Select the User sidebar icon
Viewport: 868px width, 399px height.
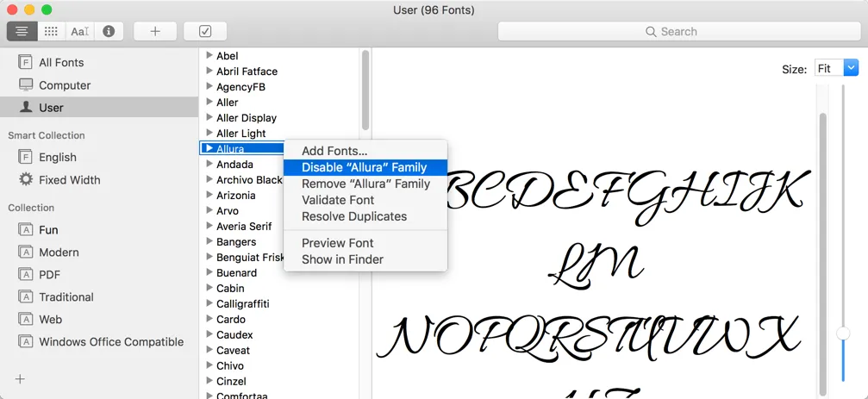coord(26,108)
